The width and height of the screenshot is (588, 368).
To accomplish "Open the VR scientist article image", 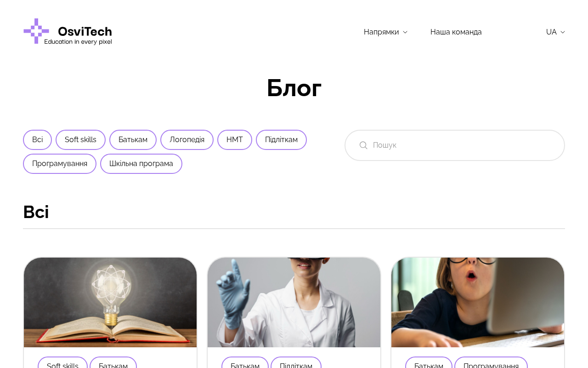I will pos(294,302).
